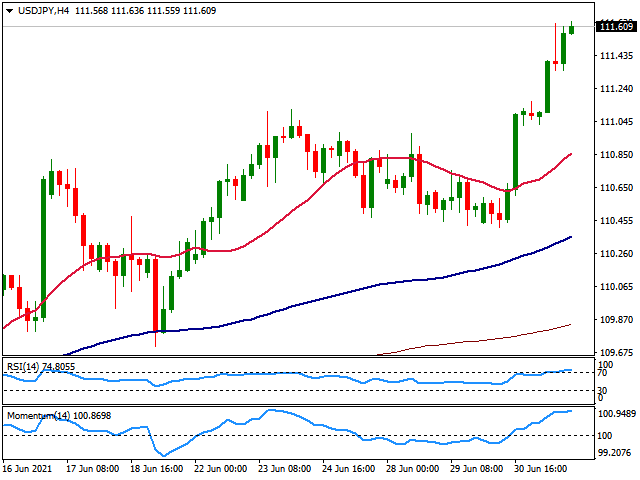The height and width of the screenshot is (480, 640).
Task: Click the 30 Jun 16:00 time label
Action: pyautogui.click(x=540, y=469)
